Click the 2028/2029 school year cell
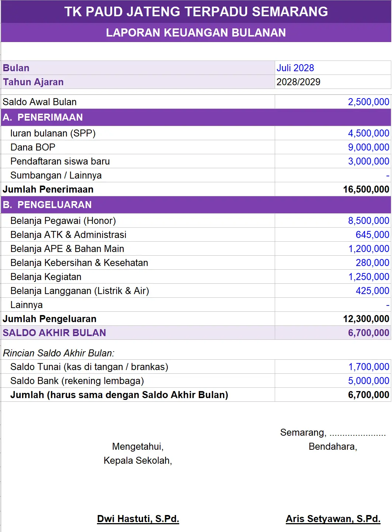Screen dimensions: 392x532 click(x=333, y=82)
